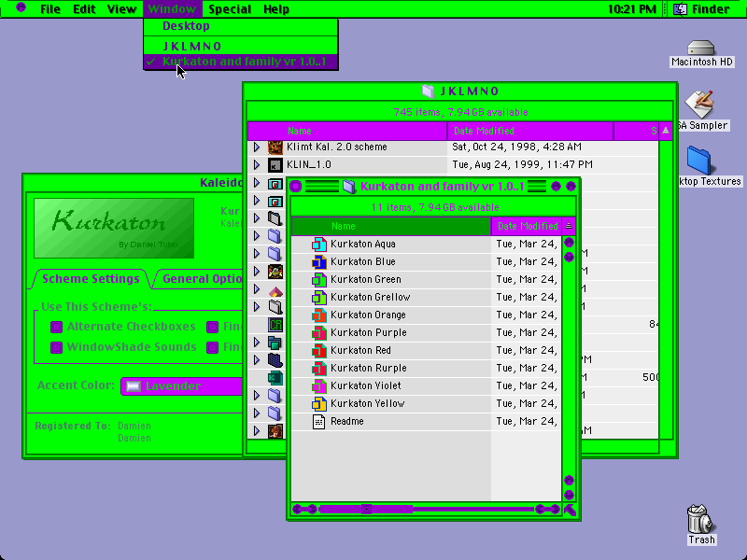
Task: Click the folder proxy icon in Kurkaton title bar
Action: 349,187
